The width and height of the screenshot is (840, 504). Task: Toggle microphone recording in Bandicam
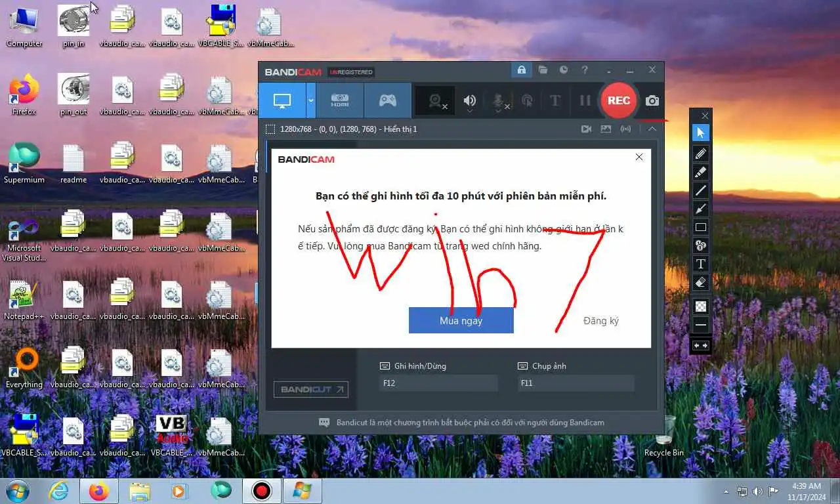pos(498,101)
